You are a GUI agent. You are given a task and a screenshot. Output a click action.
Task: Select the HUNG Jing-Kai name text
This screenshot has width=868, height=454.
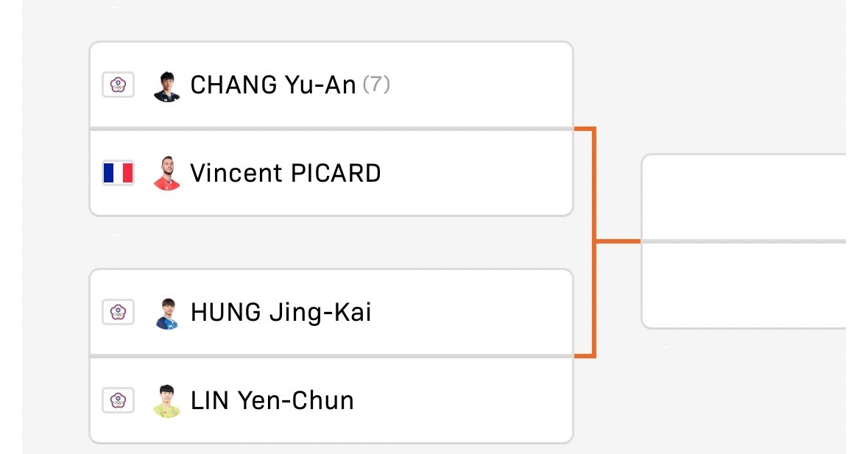tap(280, 313)
